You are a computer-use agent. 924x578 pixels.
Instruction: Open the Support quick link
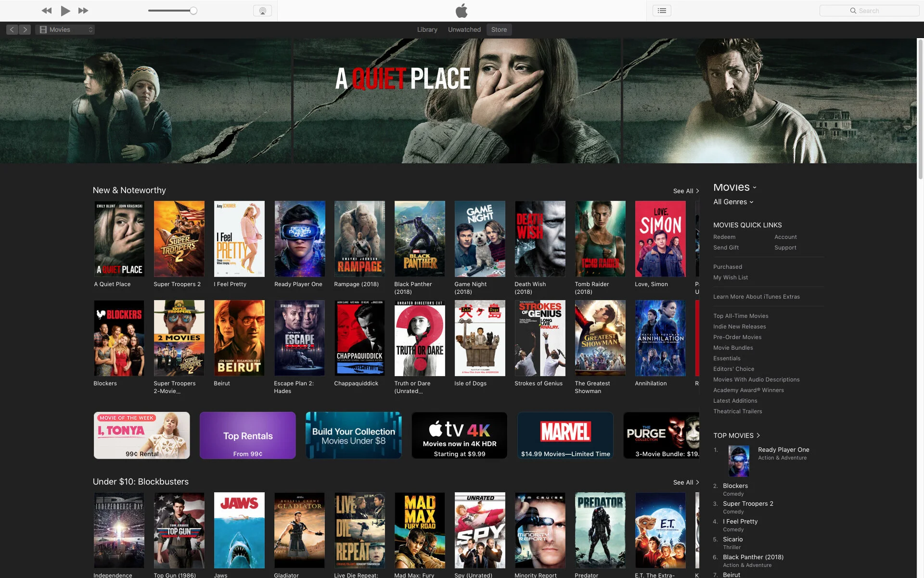(785, 248)
